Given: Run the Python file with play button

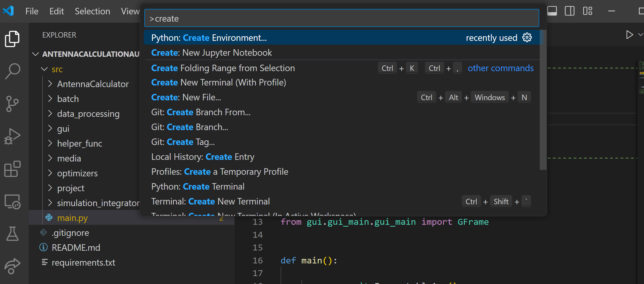Looking at the screenshot, I should coord(629,35).
